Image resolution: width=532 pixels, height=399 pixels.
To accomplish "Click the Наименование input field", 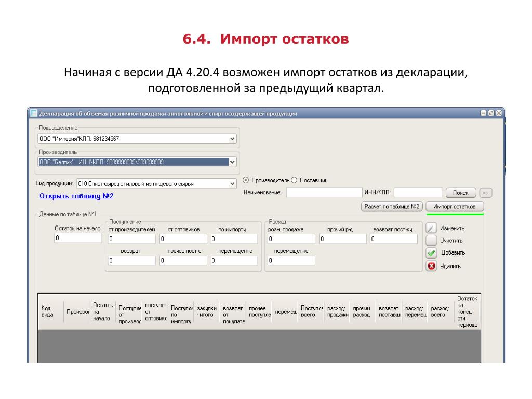I will [x=324, y=192].
